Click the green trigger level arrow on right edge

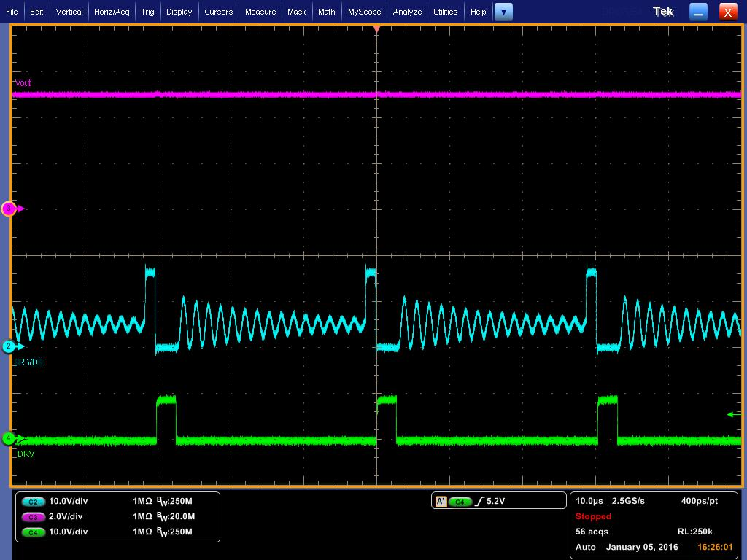point(730,414)
